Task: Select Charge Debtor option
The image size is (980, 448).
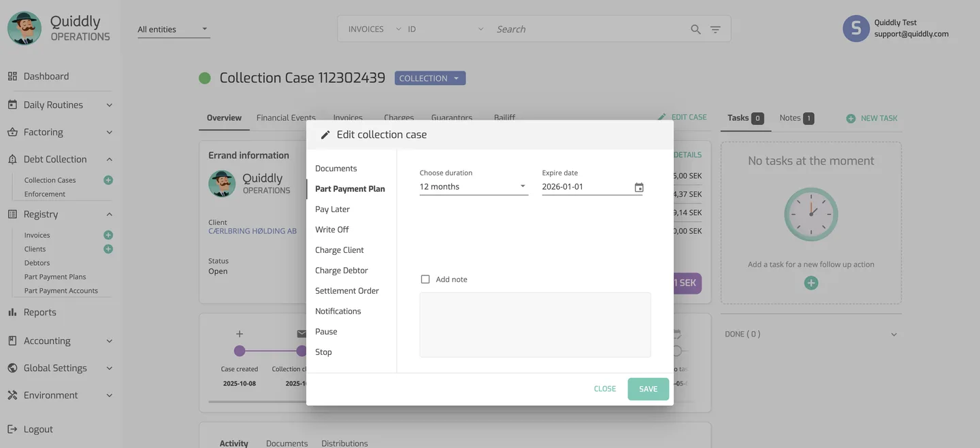Action: pos(342,271)
